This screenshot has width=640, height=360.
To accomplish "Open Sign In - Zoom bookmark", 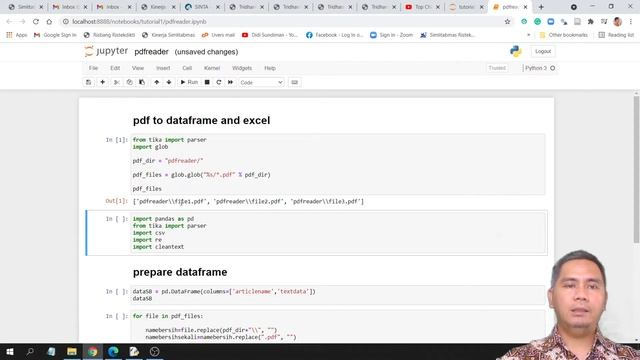I will 391,35.
